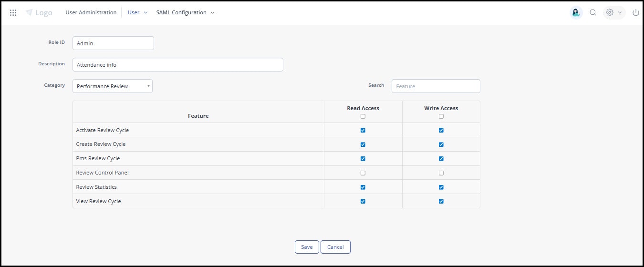Toggle the Read Access select-all header checkbox
The height and width of the screenshot is (267, 644).
coord(363,116)
